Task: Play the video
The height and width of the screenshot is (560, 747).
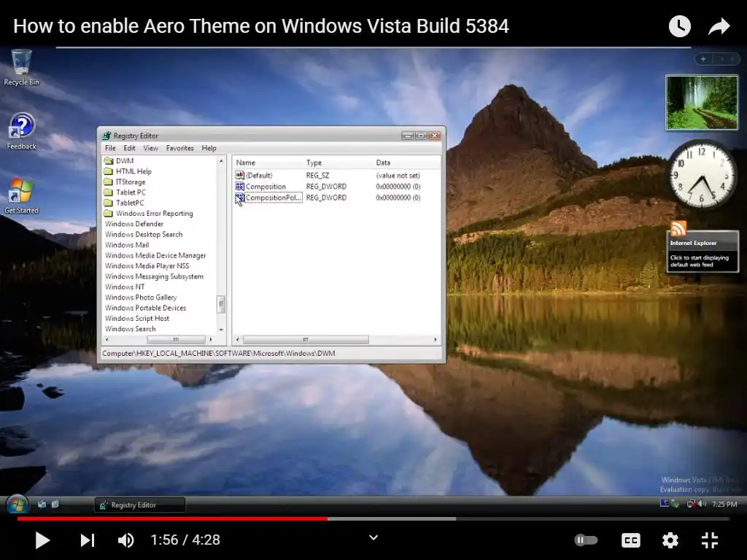Action: pos(42,540)
